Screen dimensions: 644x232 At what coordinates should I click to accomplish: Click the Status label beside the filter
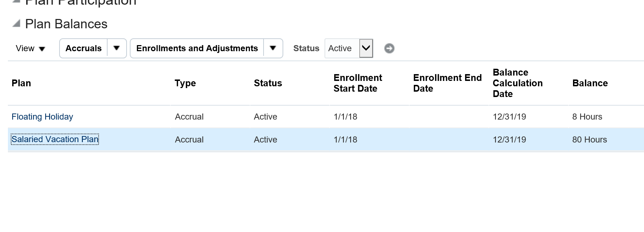[x=306, y=48]
